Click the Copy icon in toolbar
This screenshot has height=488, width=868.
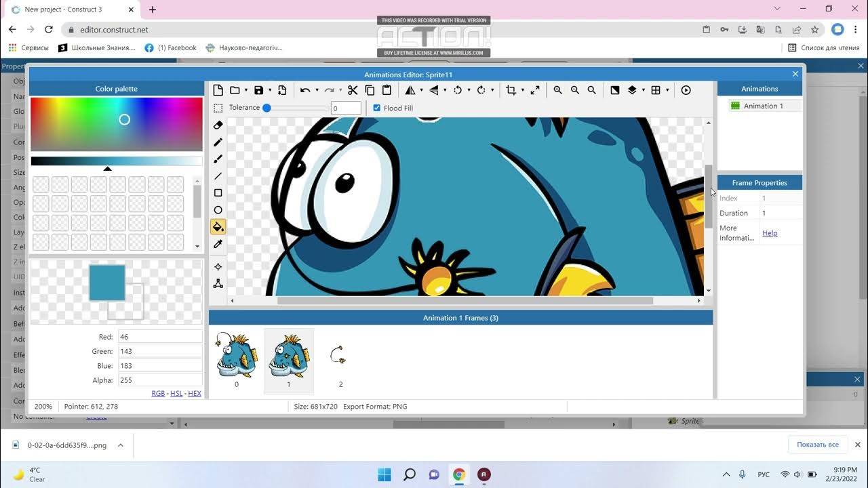pos(370,90)
